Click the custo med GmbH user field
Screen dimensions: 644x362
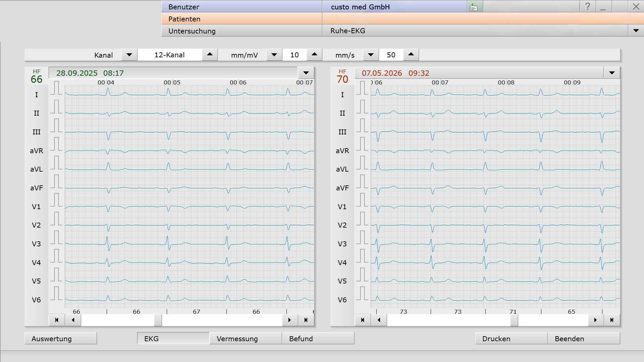394,7
